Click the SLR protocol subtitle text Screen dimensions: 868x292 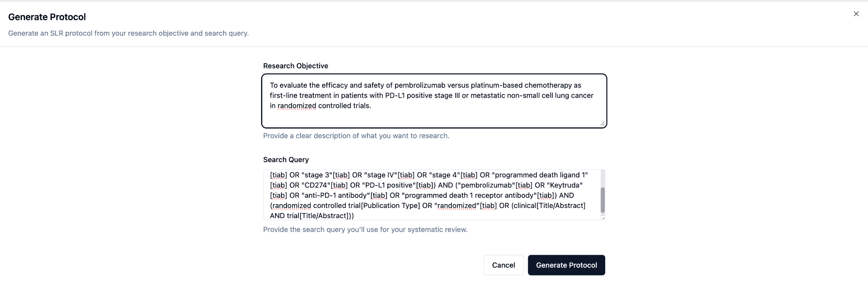128,33
